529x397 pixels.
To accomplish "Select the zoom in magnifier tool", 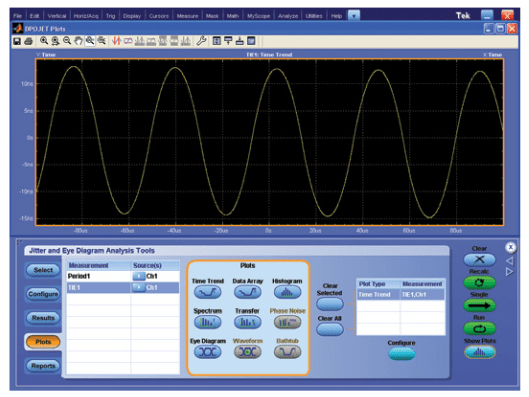I will [x=44, y=41].
